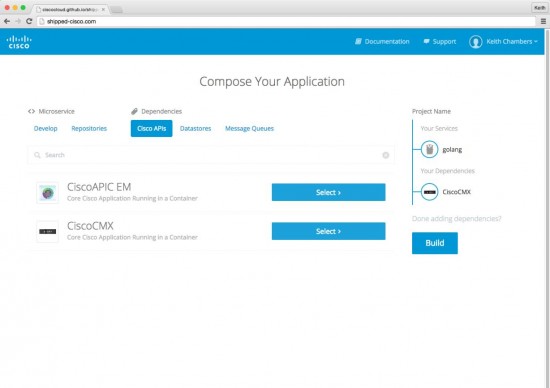Screen dimensions: 550x388
Task: Switch to the Develop tab
Action: pos(46,128)
